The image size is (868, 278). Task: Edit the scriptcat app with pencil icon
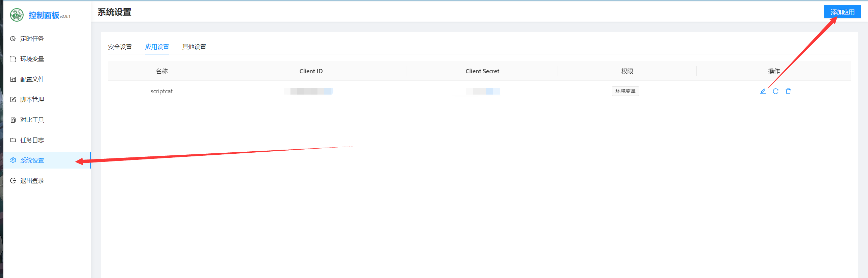coord(763,91)
